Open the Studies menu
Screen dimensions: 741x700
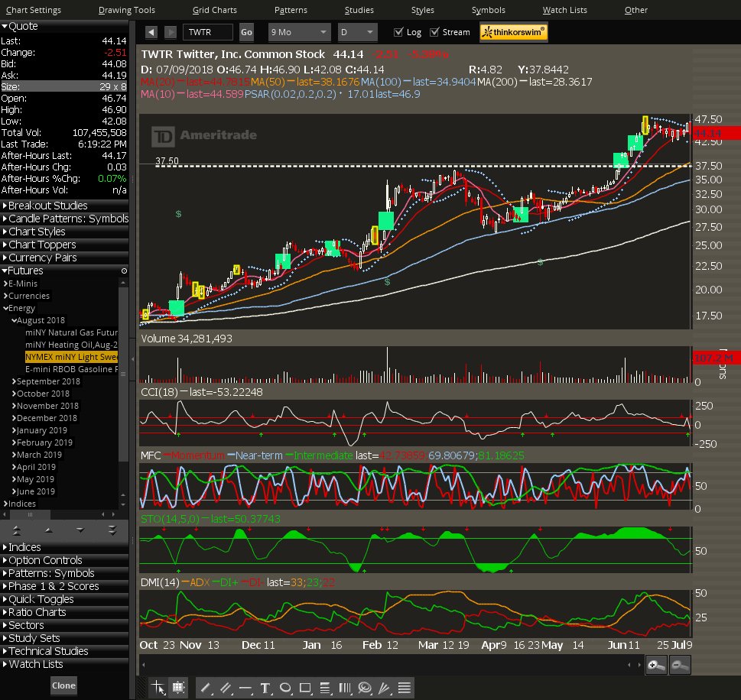[x=359, y=10]
